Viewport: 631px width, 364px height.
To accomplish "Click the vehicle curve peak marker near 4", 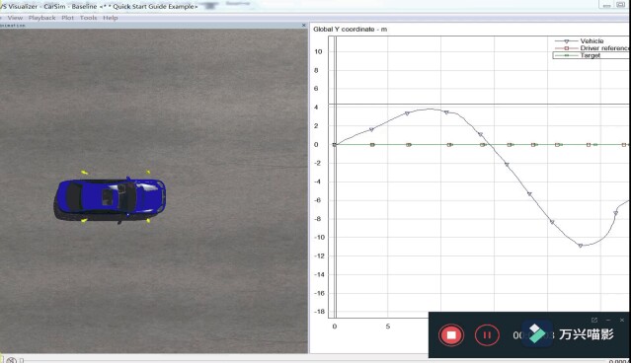I will coord(446,112).
